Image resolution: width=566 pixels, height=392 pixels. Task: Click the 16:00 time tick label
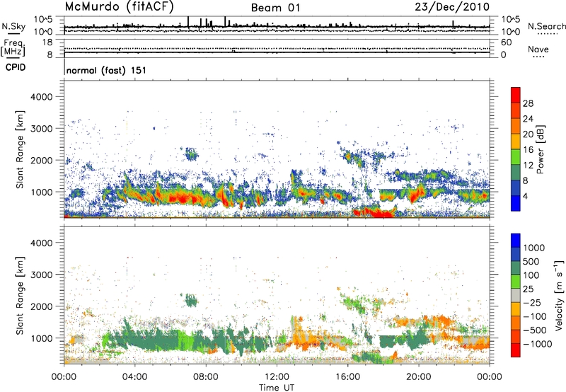coord(347,377)
